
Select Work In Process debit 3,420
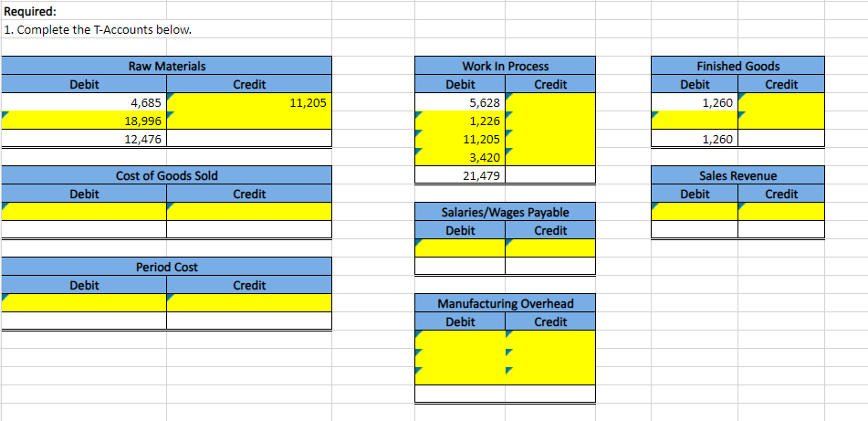point(460,157)
